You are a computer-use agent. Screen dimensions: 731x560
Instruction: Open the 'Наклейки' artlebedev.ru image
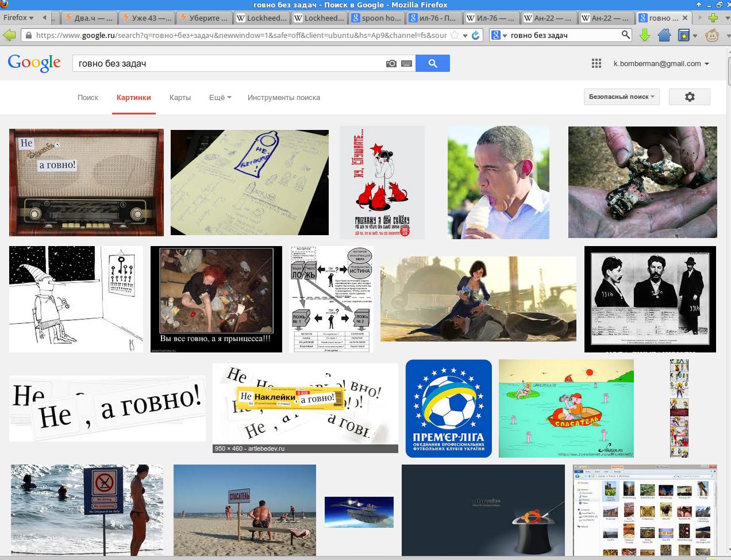tap(305, 408)
